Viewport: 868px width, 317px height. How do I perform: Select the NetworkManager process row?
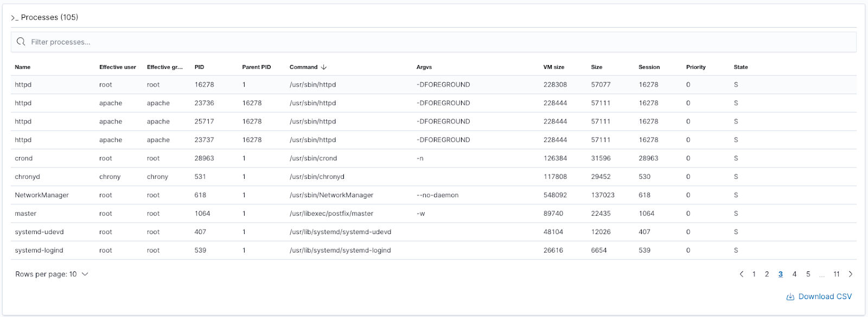click(433, 195)
